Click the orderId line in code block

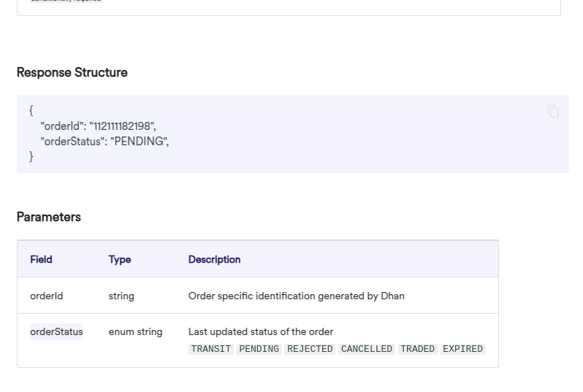tap(98, 126)
